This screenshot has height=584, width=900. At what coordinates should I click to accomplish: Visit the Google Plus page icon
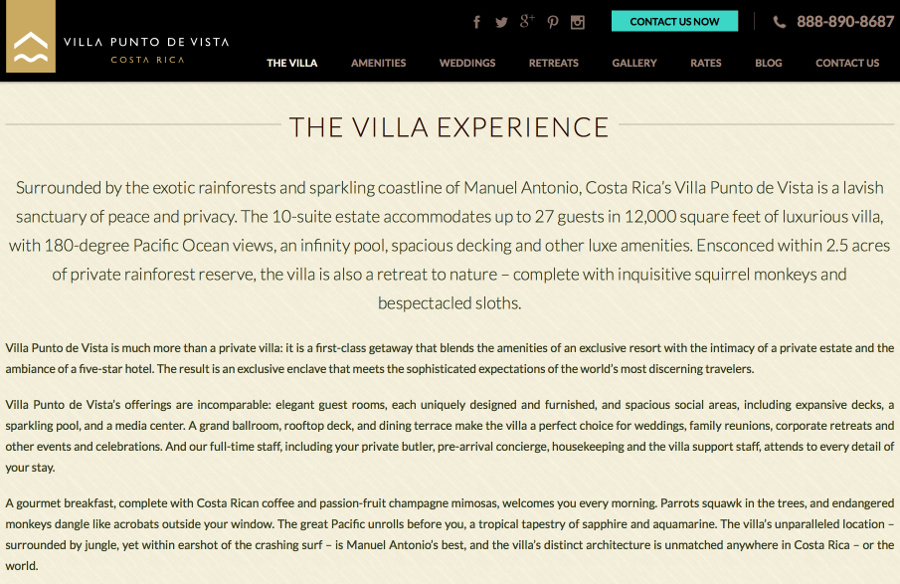[x=527, y=21]
